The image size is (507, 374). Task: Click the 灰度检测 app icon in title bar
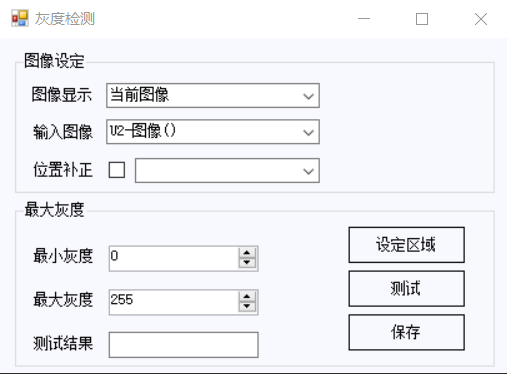(20, 18)
